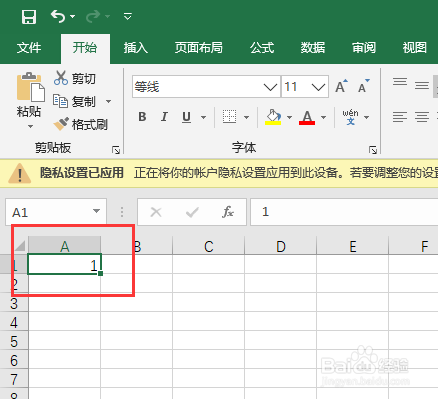The height and width of the screenshot is (399, 438).
Task: Switch to the 页面布局 ribbon tab
Action: tap(198, 48)
